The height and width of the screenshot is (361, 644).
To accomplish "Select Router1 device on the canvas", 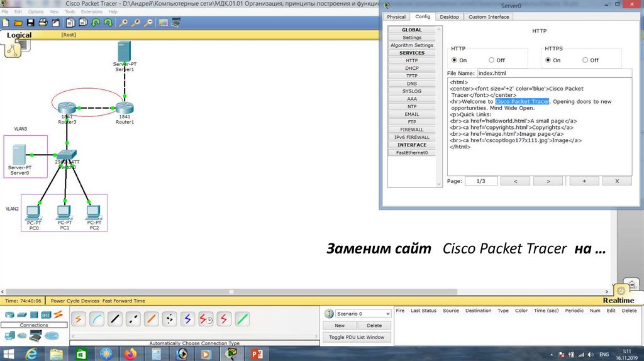I will pos(125,108).
